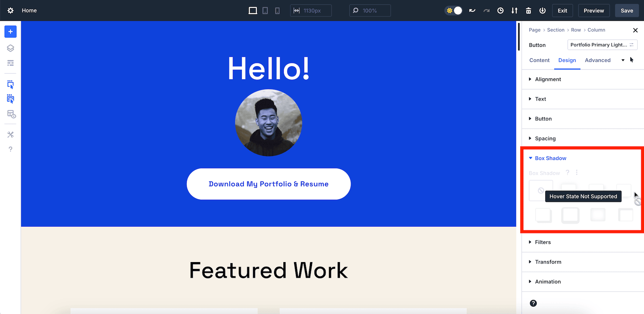This screenshot has height=314, width=644.
Task: Click the power icon in top bar
Action: click(x=542, y=10)
